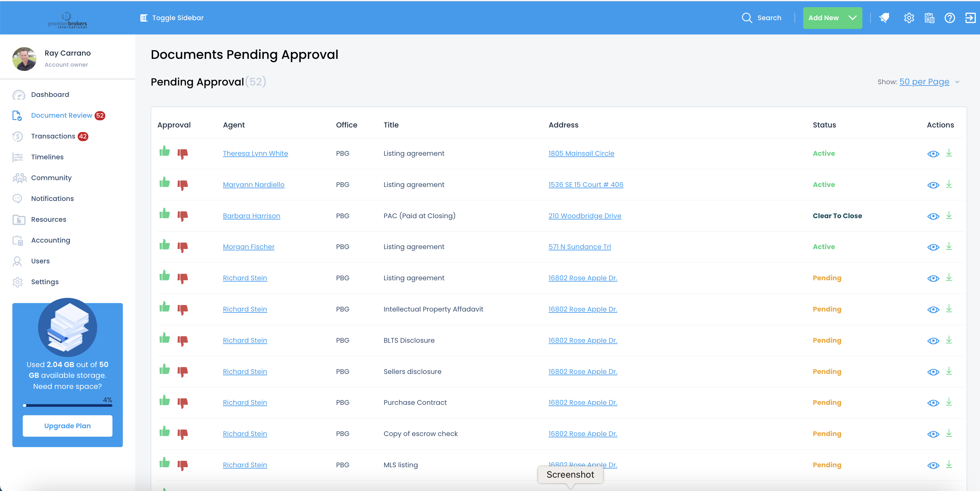Click the Premier Brokers logo

click(67, 20)
